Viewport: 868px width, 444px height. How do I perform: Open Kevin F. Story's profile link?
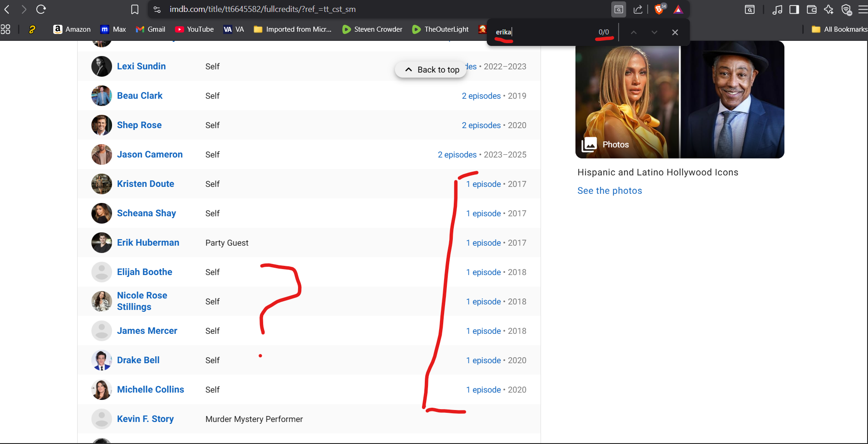pos(145,419)
